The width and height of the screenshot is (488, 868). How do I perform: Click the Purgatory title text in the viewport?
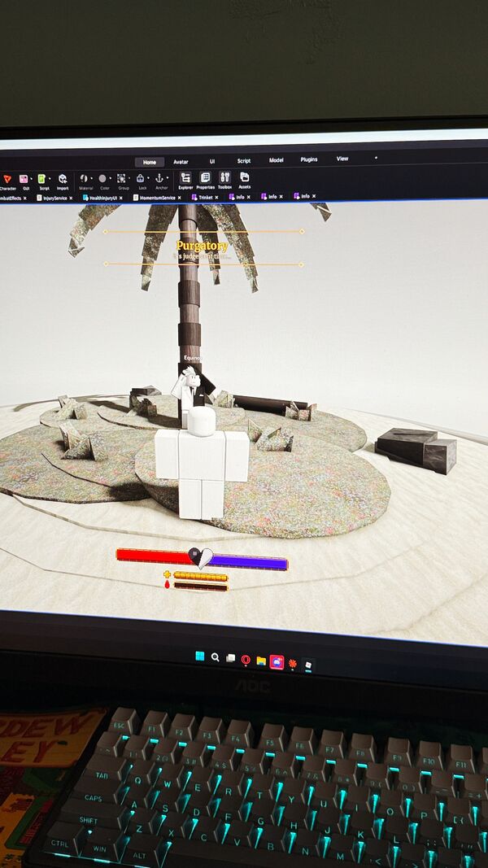click(202, 245)
